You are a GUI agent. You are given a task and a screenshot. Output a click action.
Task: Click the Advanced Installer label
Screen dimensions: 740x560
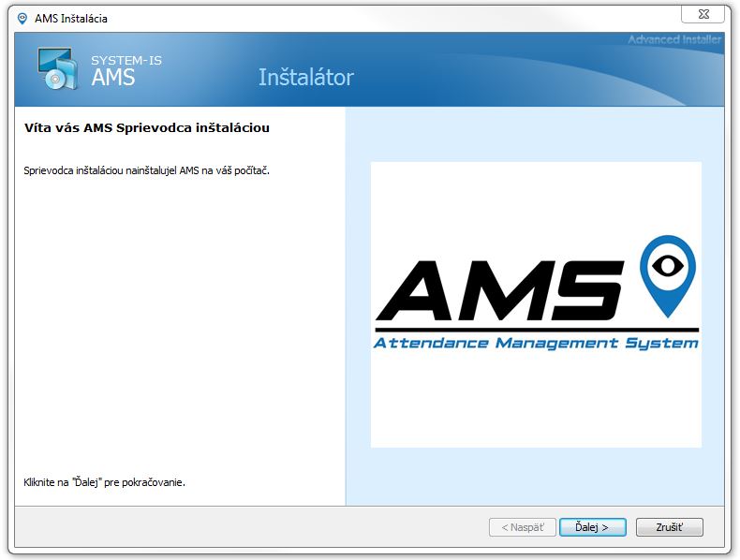point(674,39)
